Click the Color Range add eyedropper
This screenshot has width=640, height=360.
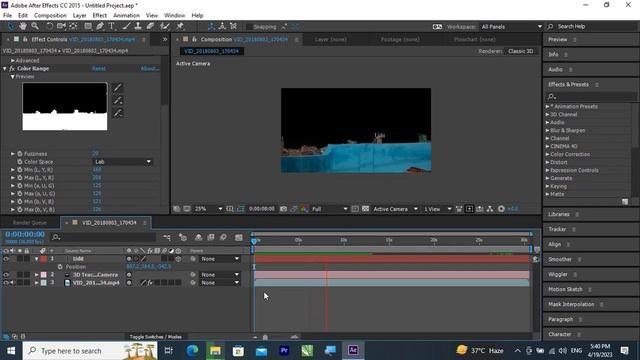(118, 100)
